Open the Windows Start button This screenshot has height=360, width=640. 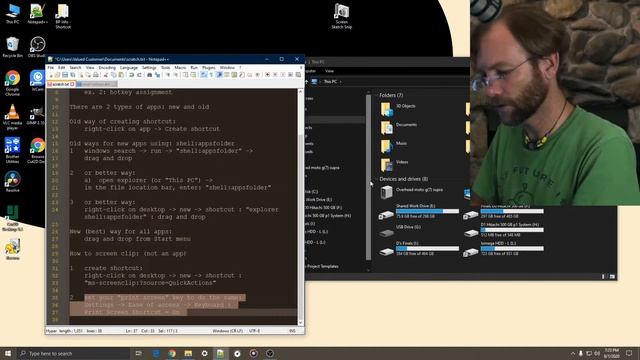coord(8,353)
